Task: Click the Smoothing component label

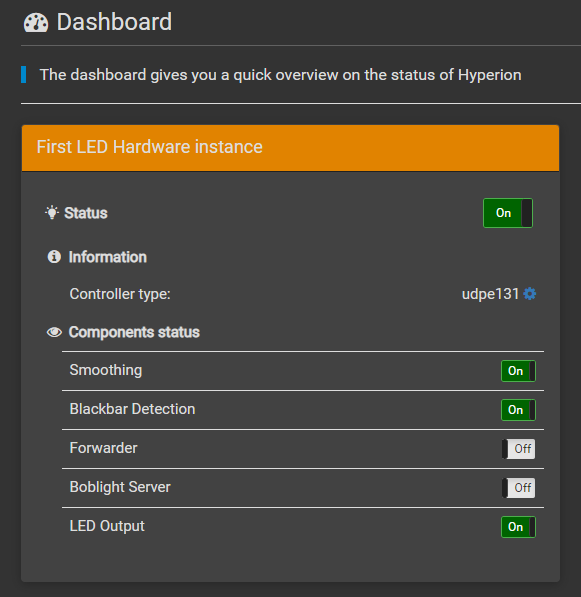Action: click(x=106, y=370)
